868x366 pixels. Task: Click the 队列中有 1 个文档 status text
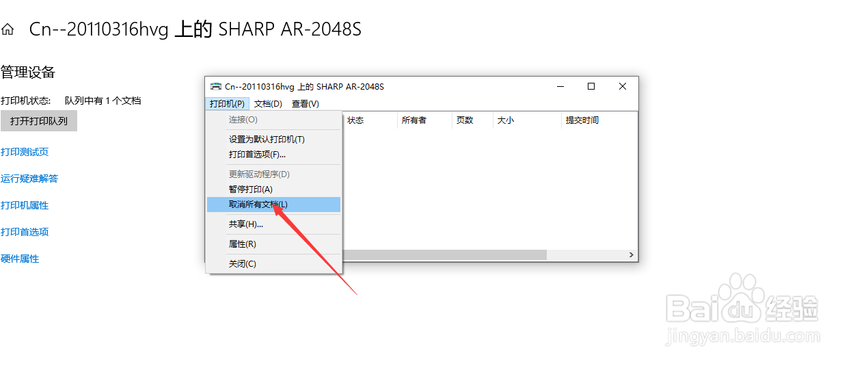(103, 101)
